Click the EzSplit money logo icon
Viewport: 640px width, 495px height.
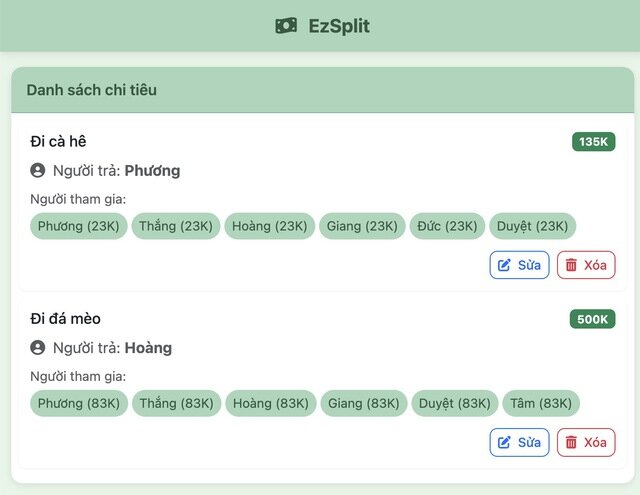[x=286, y=26]
